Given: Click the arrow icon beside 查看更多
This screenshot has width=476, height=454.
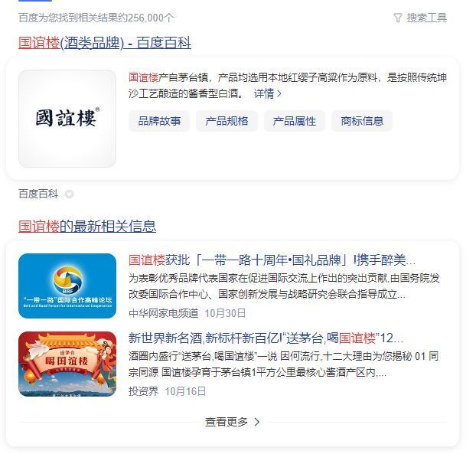Looking at the screenshot, I should click(257, 422).
